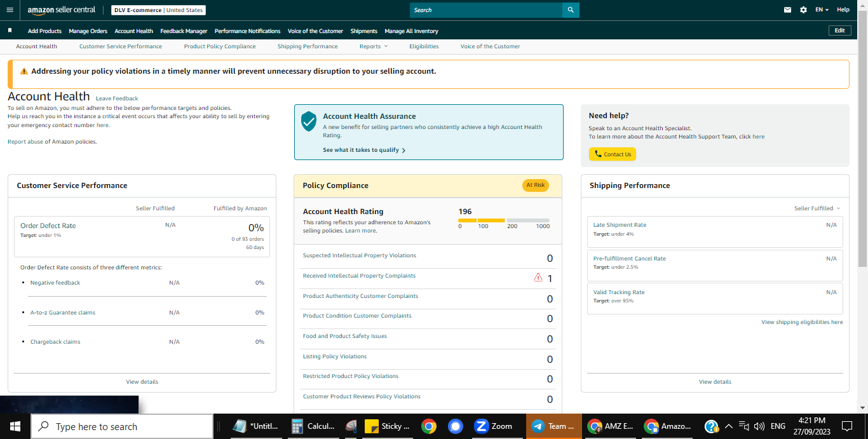Click the network tray icon
Viewport: 868px width, 439px height.
pyautogui.click(x=743, y=426)
